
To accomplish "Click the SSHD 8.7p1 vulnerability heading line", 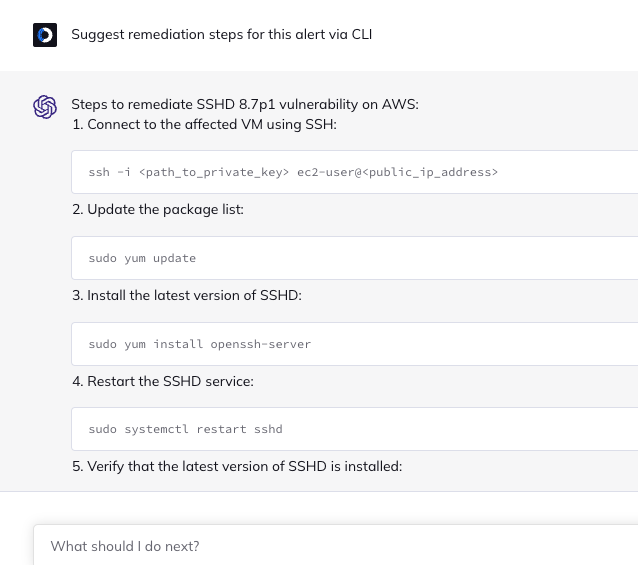I will pos(245,105).
